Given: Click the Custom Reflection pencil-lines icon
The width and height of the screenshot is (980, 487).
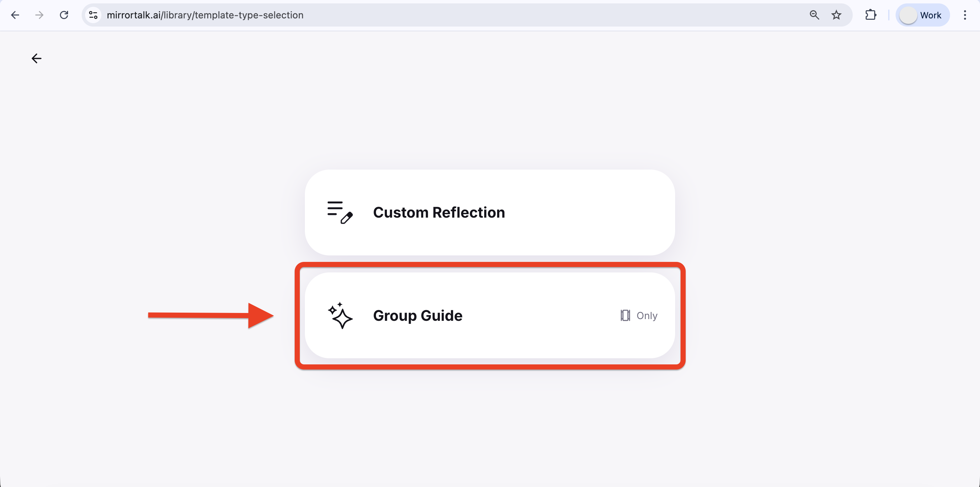Looking at the screenshot, I should click(340, 213).
